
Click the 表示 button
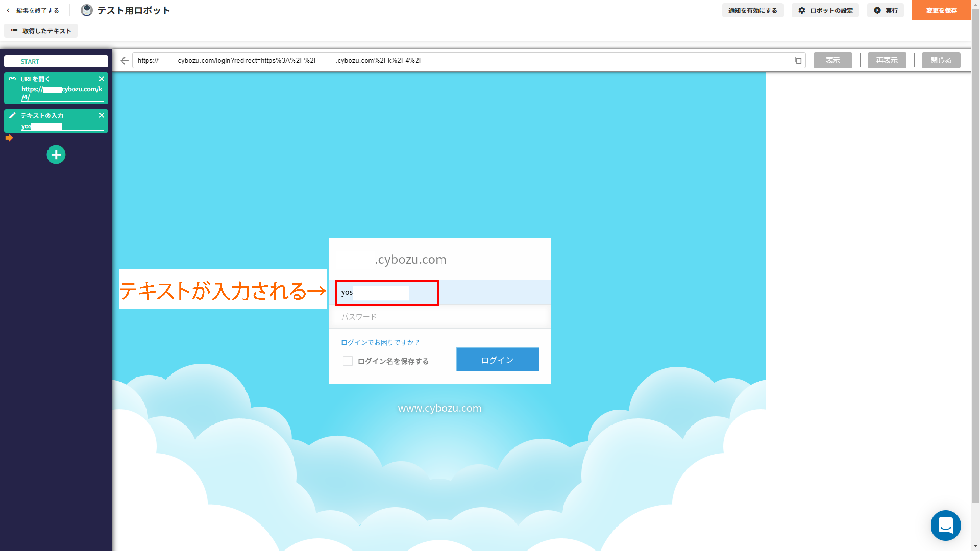[x=833, y=60]
